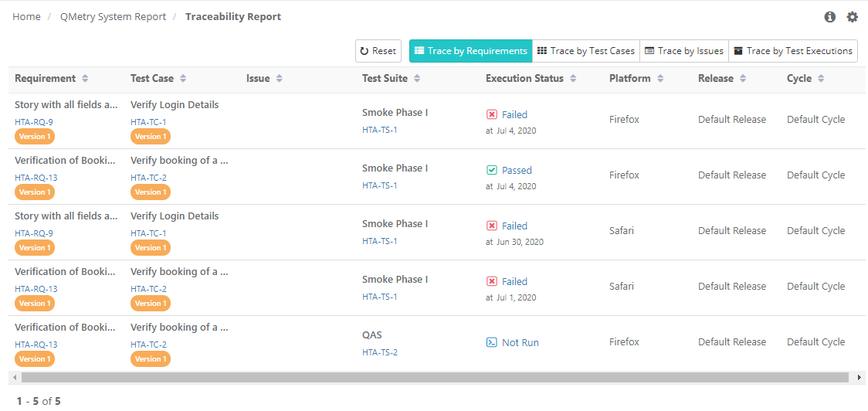Click the info icon in top right
The image size is (868, 411).
[830, 17]
